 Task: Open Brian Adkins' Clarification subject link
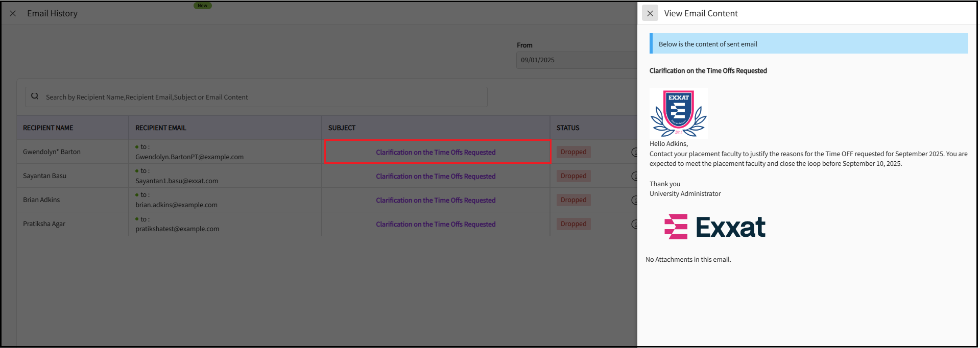coord(436,201)
